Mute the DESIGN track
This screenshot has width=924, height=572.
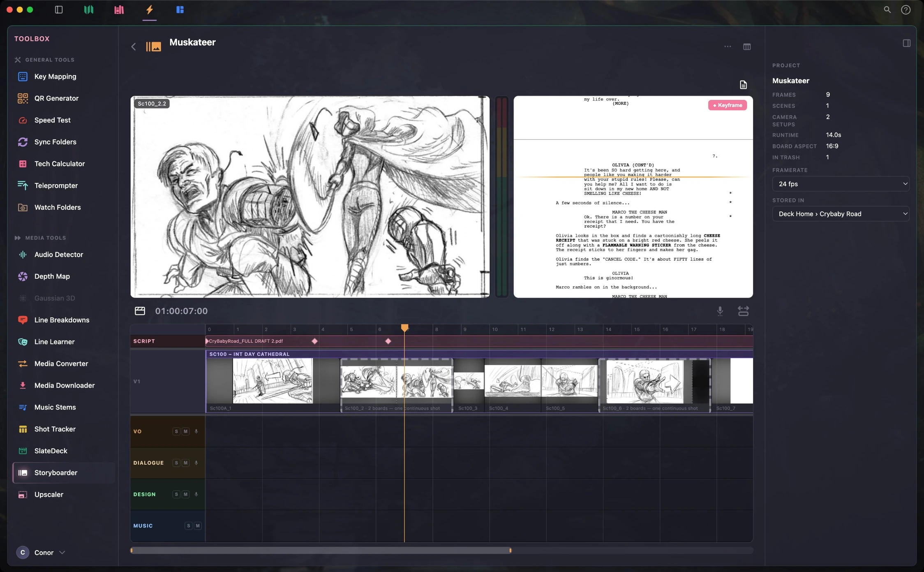[186, 494]
